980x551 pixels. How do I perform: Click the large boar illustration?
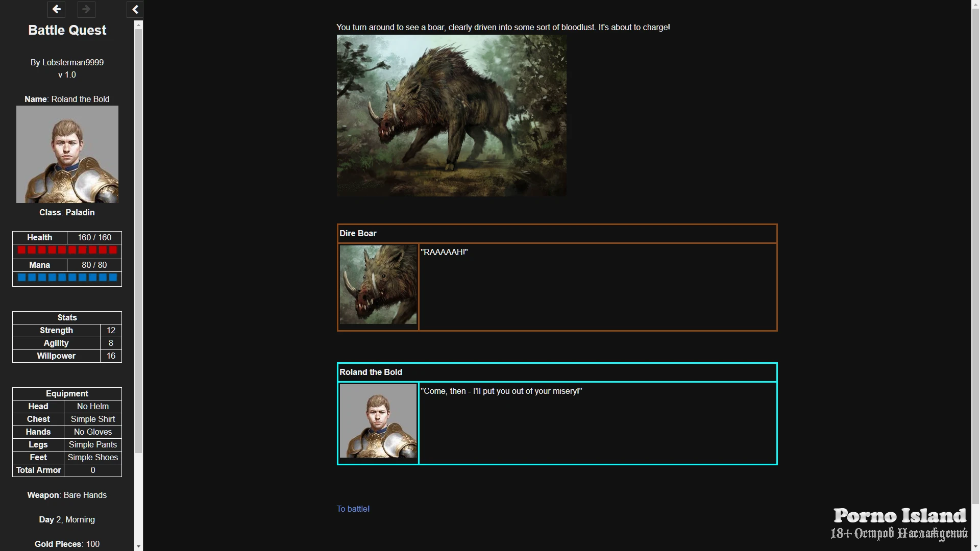pos(451,115)
